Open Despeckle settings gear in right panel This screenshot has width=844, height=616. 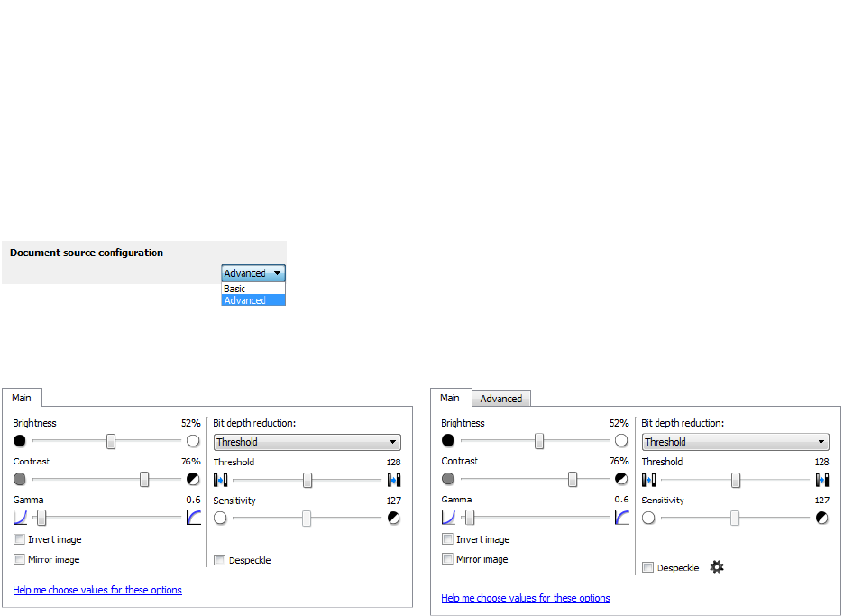click(x=717, y=566)
